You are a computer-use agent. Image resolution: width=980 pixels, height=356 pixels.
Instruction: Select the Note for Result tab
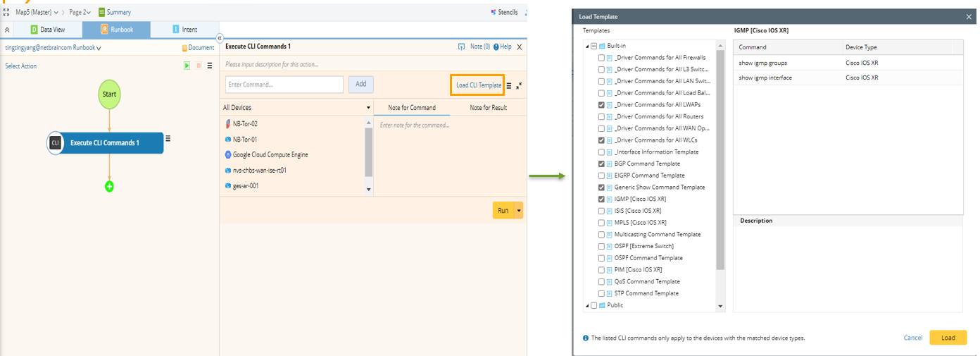[488, 108]
